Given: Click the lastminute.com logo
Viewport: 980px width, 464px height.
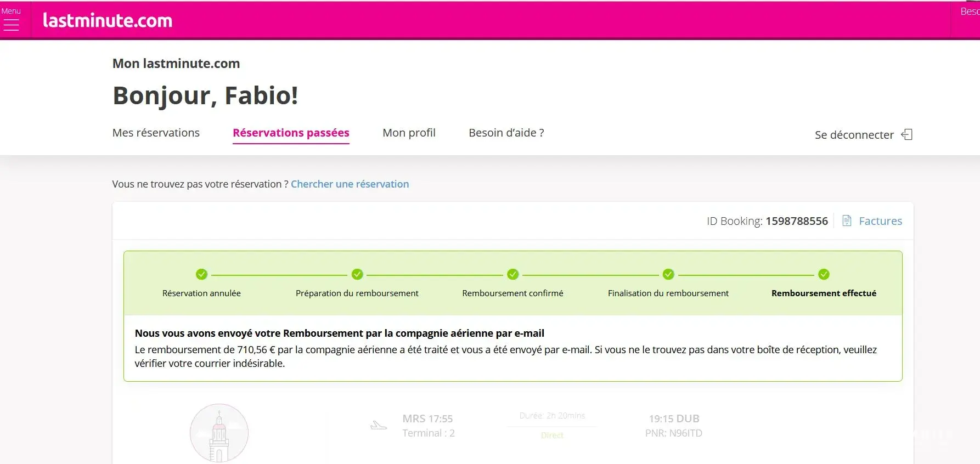Looking at the screenshot, I should tap(108, 20).
